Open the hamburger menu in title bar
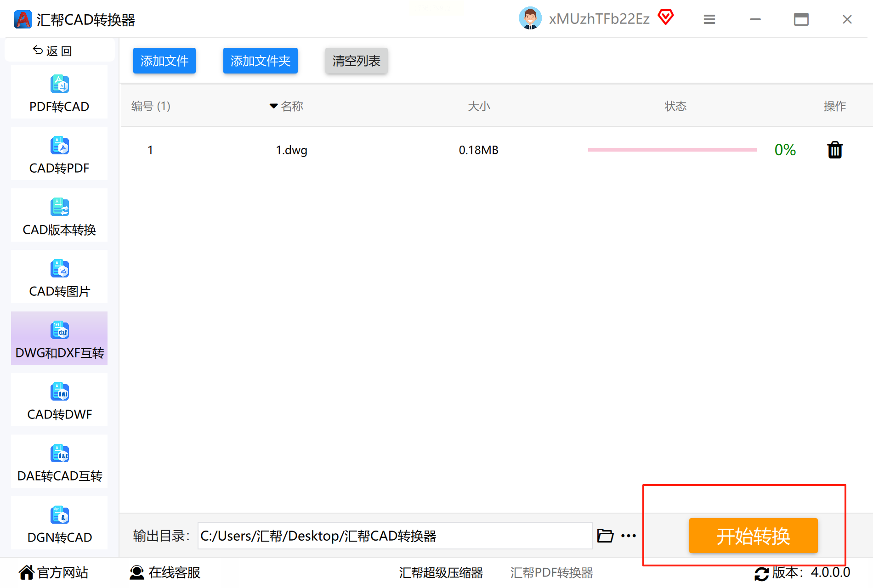Viewport: 873px width, 588px height. 709,19
